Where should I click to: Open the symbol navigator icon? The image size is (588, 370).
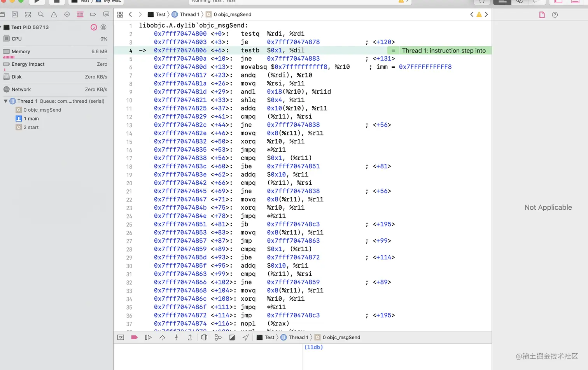pyautogui.click(x=28, y=14)
